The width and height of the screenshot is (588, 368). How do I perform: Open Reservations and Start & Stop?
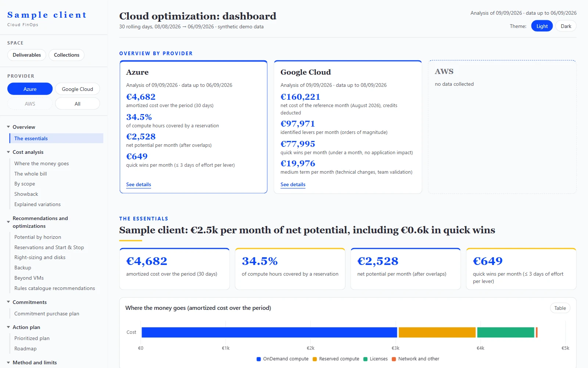(49, 247)
